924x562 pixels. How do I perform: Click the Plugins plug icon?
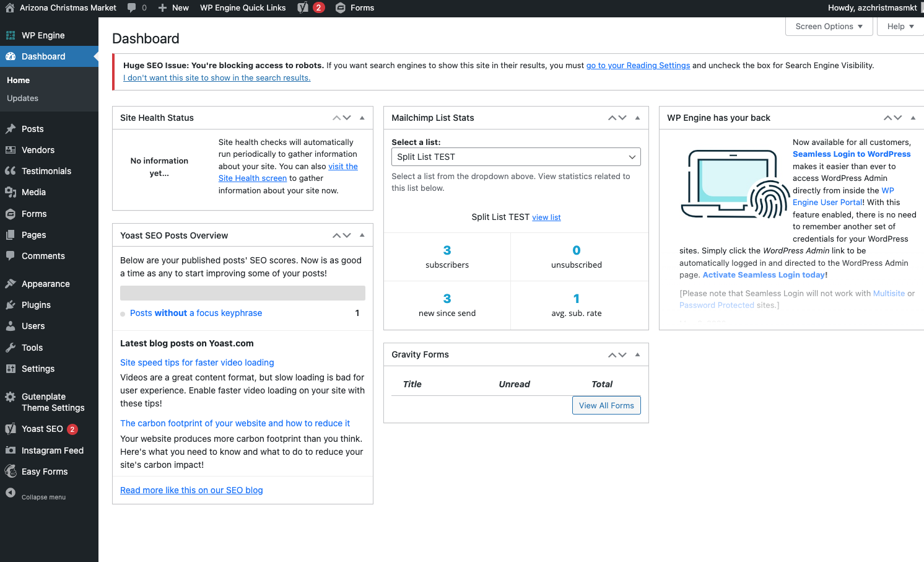coord(11,305)
